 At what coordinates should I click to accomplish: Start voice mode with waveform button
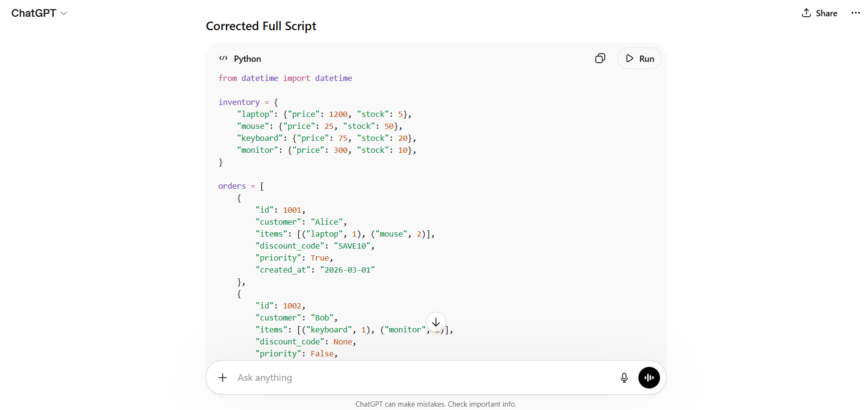click(649, 377)
